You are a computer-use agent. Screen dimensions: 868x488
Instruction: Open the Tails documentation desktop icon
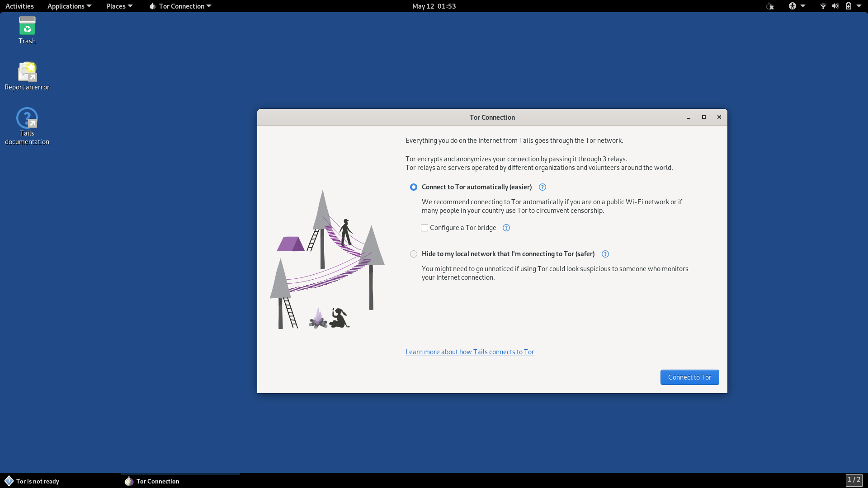(x=27, y=126)
